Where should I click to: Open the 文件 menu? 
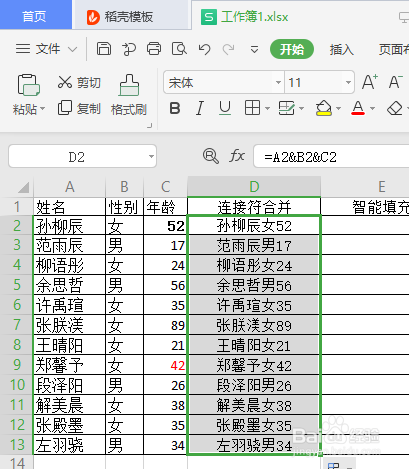48,49
